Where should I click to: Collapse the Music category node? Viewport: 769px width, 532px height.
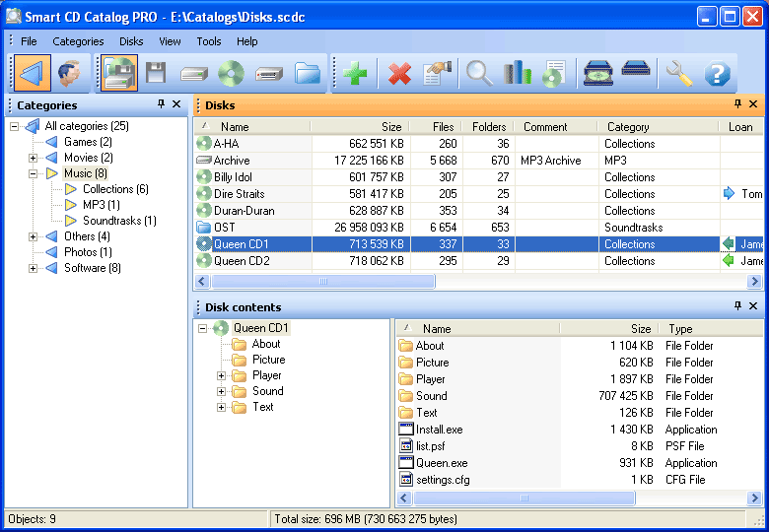33,173
